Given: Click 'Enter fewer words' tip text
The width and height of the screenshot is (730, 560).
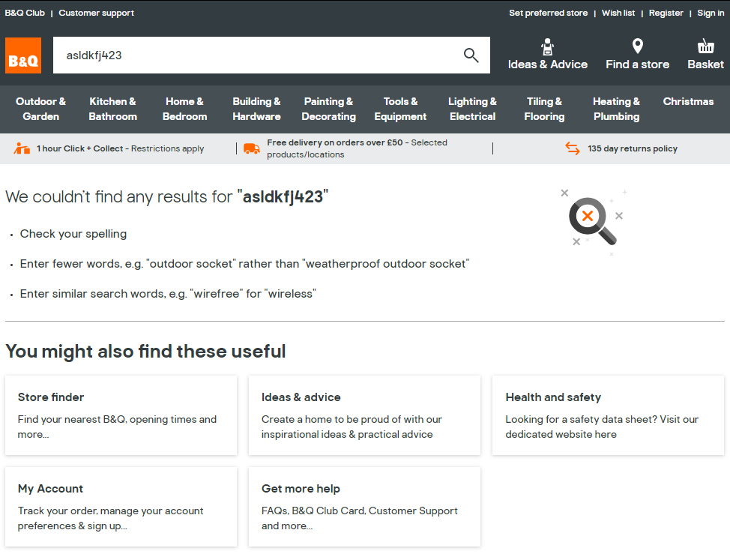Looking at the screenshot, I should [244, 264].
